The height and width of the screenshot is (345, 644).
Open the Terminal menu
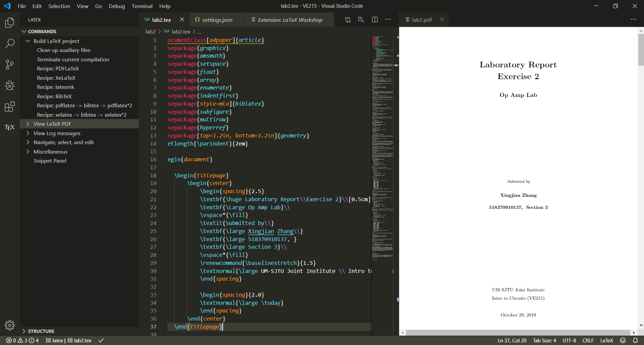pos(142,6)
